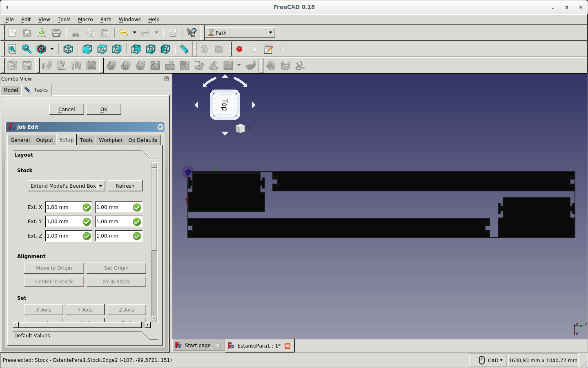Set rear view
The height and width of the screenshot is (368, 588).
point(136,49)
